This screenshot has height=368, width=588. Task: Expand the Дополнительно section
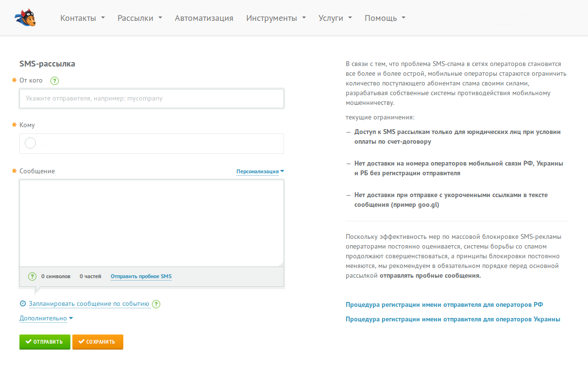point(46,318)
